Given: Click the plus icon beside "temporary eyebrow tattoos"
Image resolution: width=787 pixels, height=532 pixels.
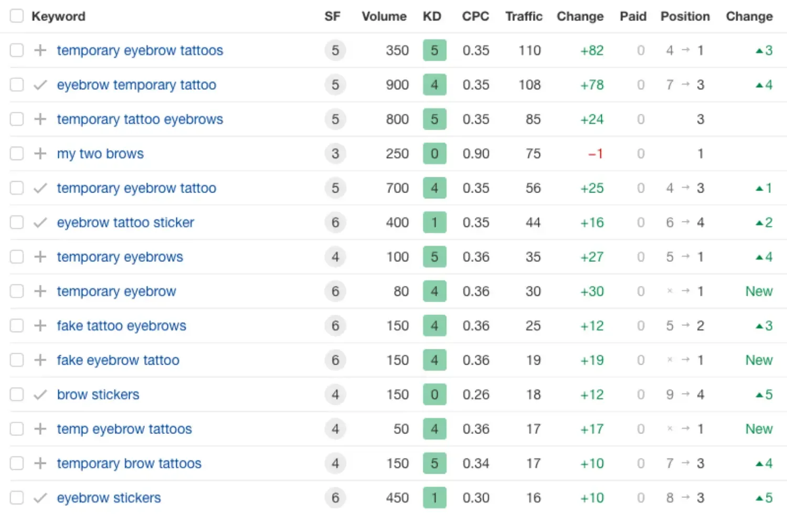Looking at the screenshot, I should [x=40, y=50].
